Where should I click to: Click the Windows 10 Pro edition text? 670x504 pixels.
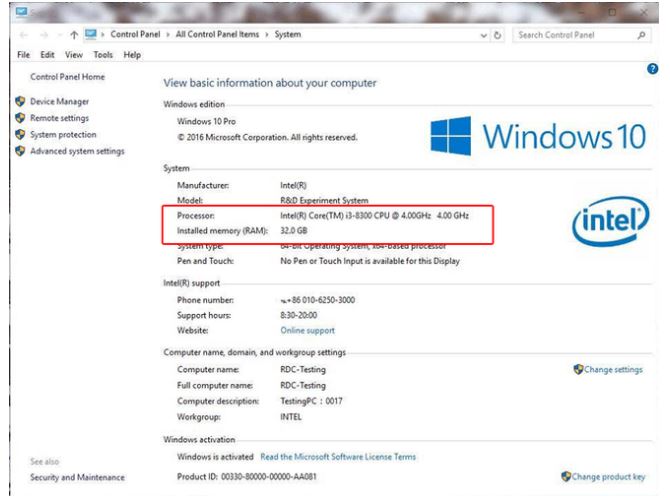coord(206,121)
